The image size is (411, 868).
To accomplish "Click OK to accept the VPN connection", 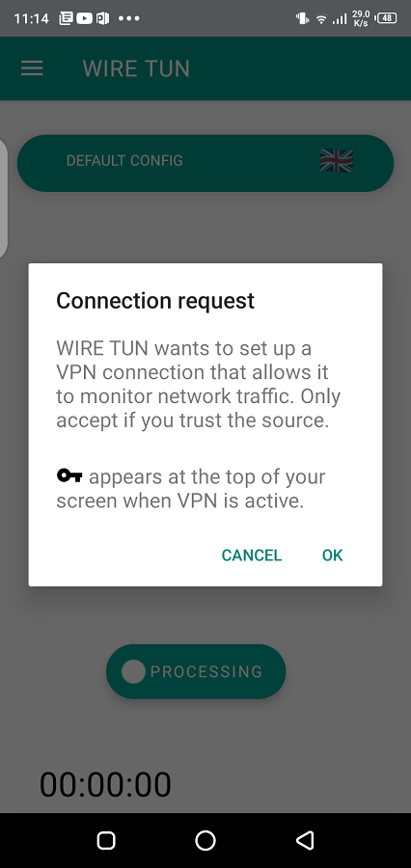I will coord(332,556).
